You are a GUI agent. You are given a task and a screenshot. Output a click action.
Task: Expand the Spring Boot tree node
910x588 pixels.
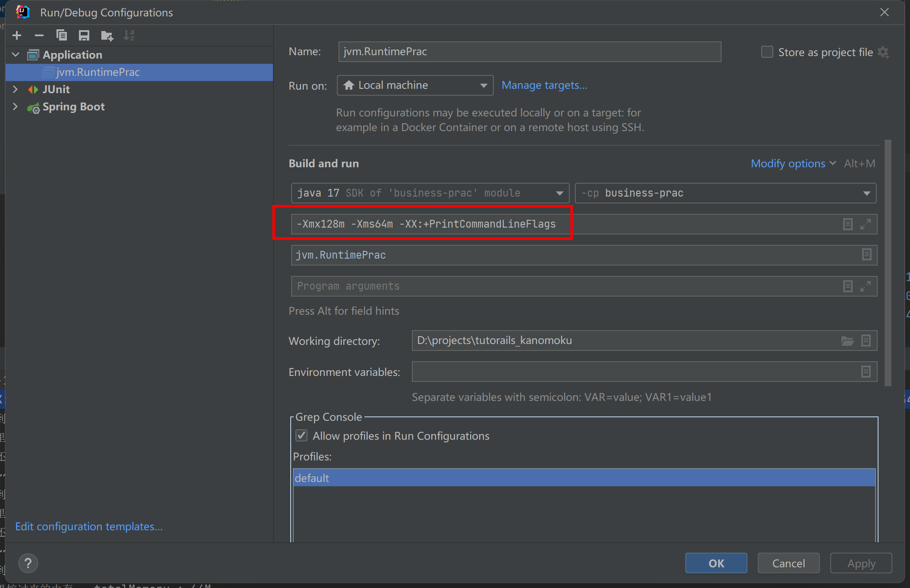tap(16, 106)
